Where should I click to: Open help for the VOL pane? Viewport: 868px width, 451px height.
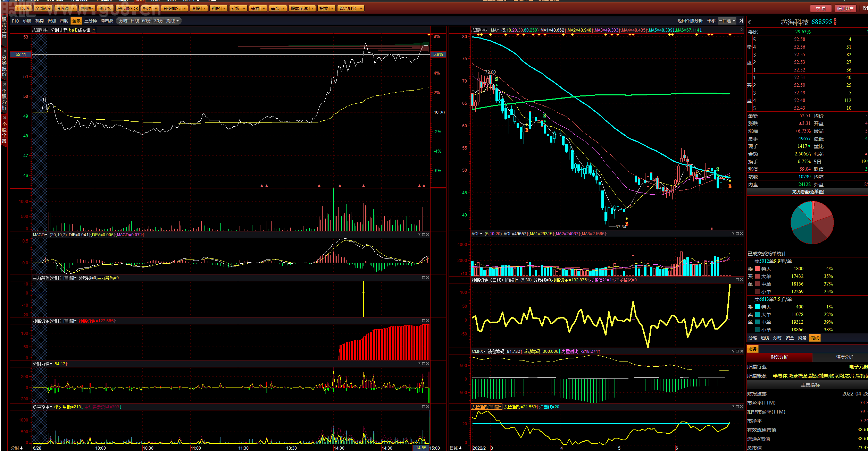[733, 234]
